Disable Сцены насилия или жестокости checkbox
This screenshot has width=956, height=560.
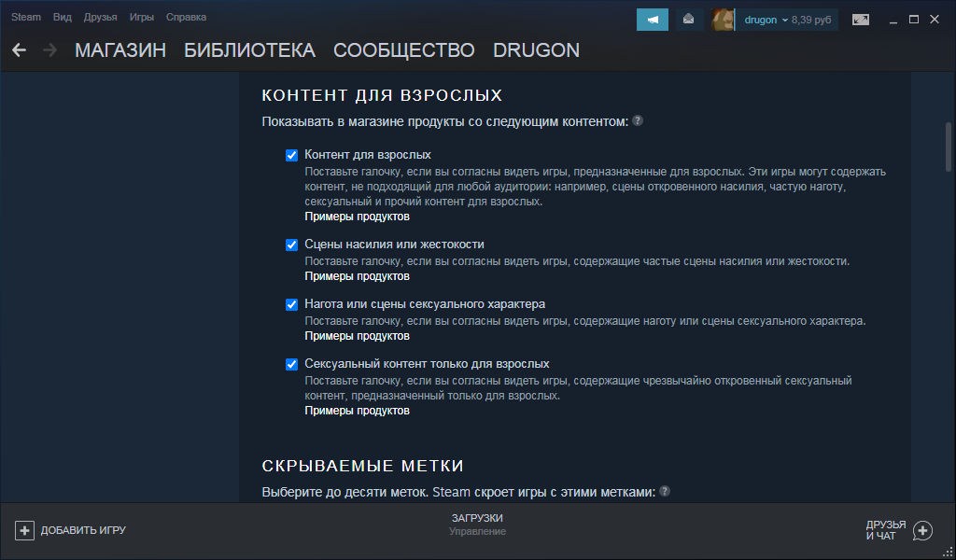point(291,245)
